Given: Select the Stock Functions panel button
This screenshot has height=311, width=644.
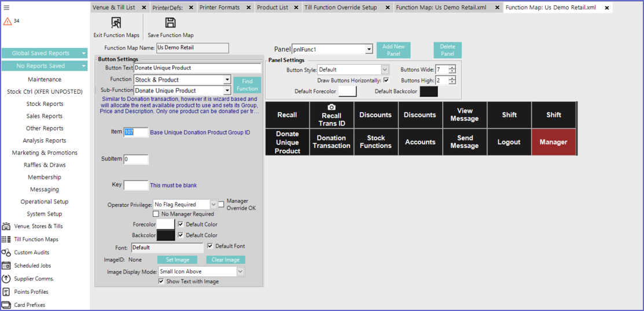Looking at the screenshot, I should tap(376, 142).
